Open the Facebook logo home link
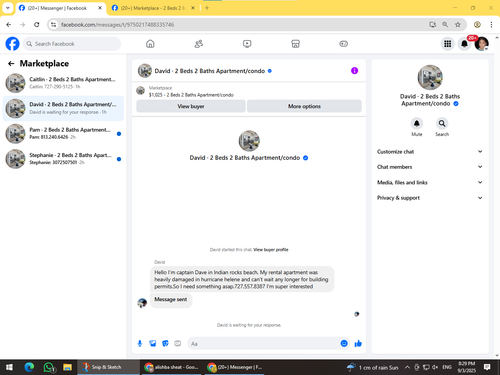The image size is (500, 375). 13,44
